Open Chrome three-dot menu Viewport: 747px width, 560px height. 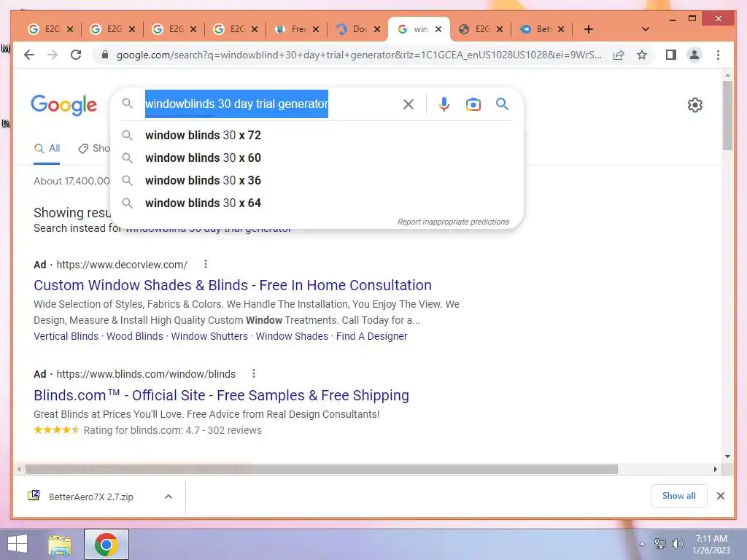coord(718,55)
